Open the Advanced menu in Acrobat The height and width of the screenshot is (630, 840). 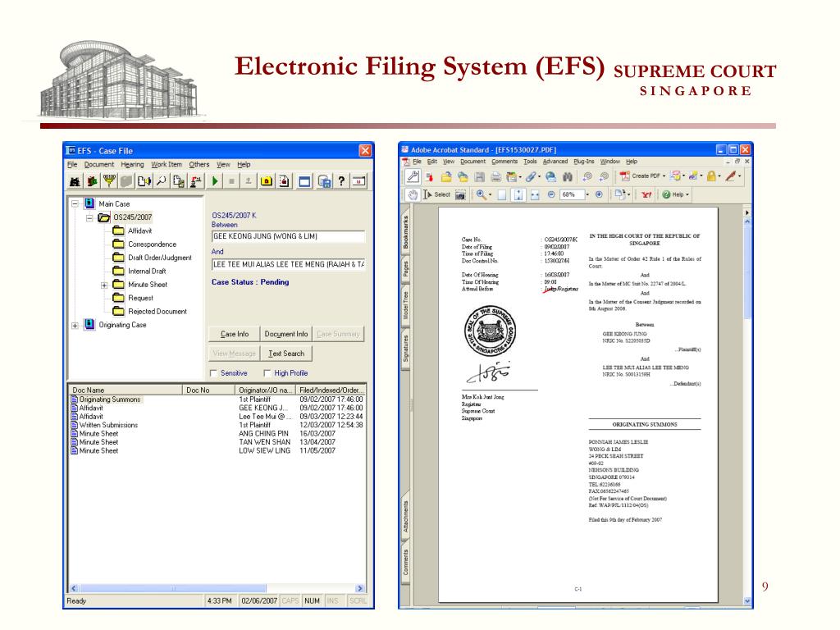pos(555,162)
